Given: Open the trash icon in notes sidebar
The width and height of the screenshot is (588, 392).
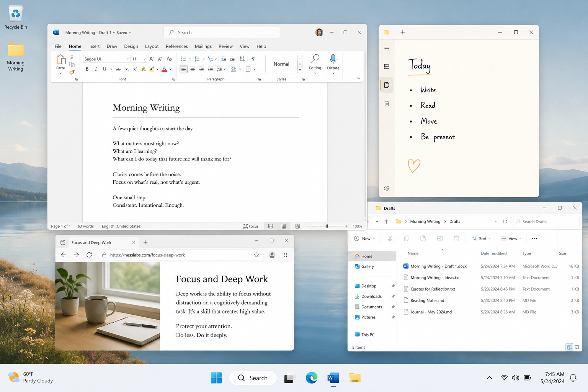Looking at the screenshot, I should [387, 103].
